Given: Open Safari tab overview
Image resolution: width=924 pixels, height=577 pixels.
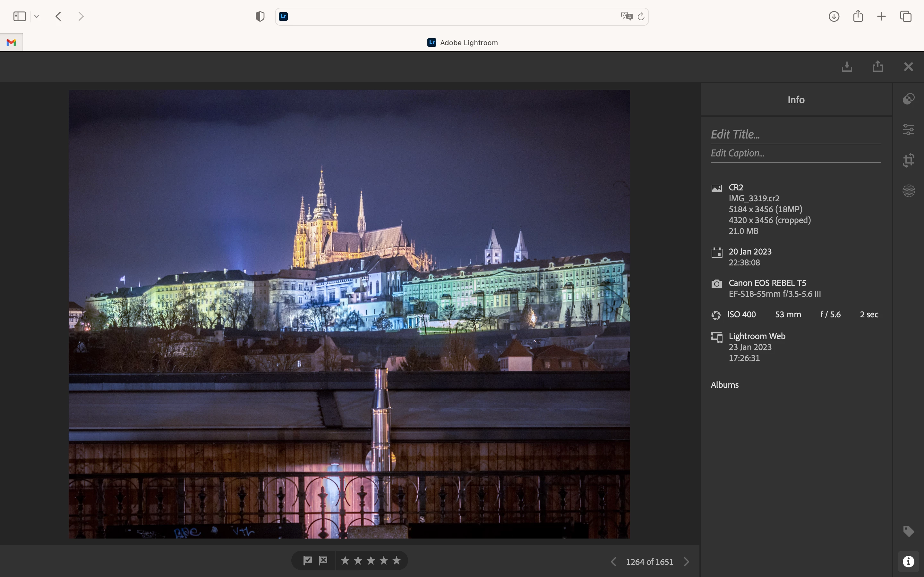Looking at the screenshot, I should (x=906, y=16).
